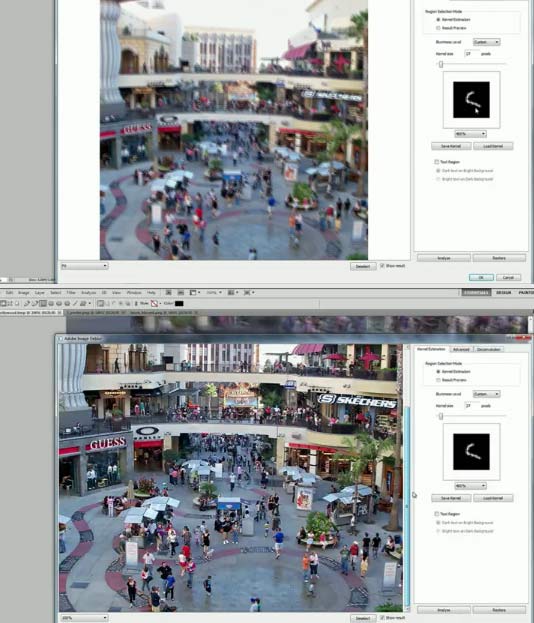Image resolution: width=534 pixels, height=623 pixels.
Task: Enable Text Region checkbox in lower dialog
Action: point(437,514)
